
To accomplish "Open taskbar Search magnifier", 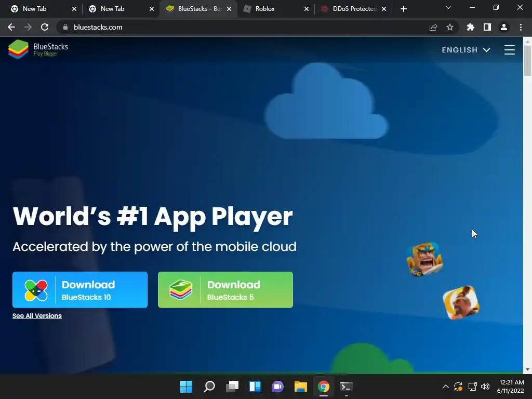I will coord(209,387).
